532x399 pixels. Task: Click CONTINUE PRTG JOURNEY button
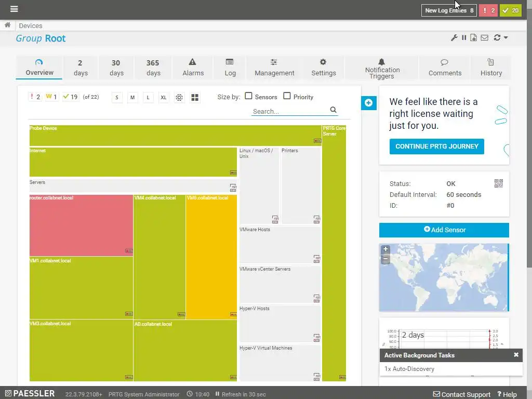436,146
